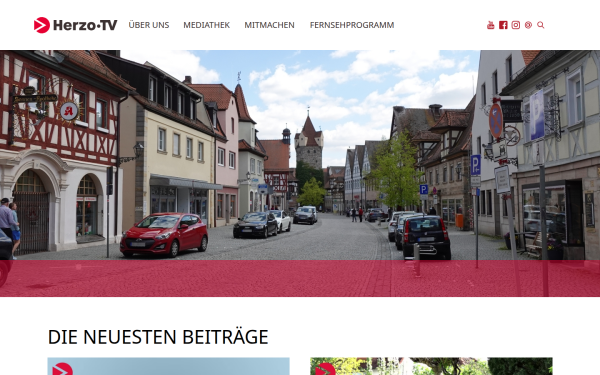Open the right post thumbnail with garden
Viewport: 600px width, 375px height.
tap(431, 366)
